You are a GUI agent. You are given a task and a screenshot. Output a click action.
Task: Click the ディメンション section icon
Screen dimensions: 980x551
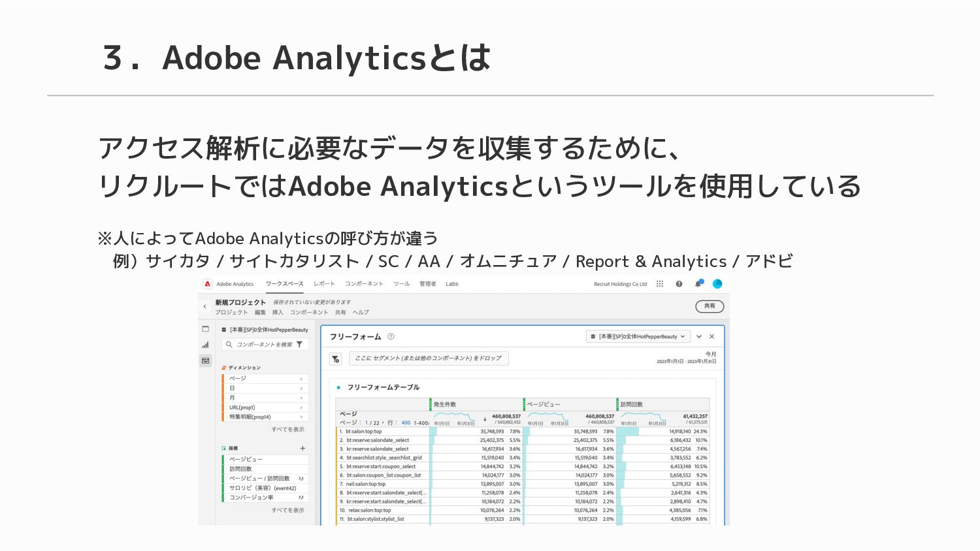224,368
